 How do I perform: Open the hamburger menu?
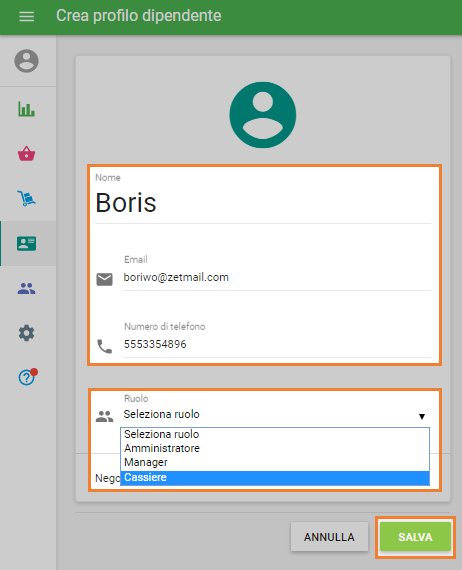[x=27, y=16]
